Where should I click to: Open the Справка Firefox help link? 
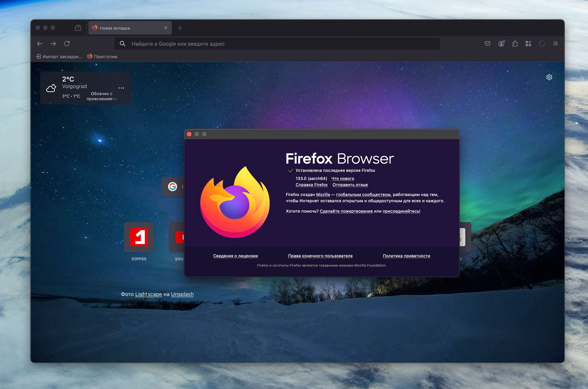click(312, 185)
